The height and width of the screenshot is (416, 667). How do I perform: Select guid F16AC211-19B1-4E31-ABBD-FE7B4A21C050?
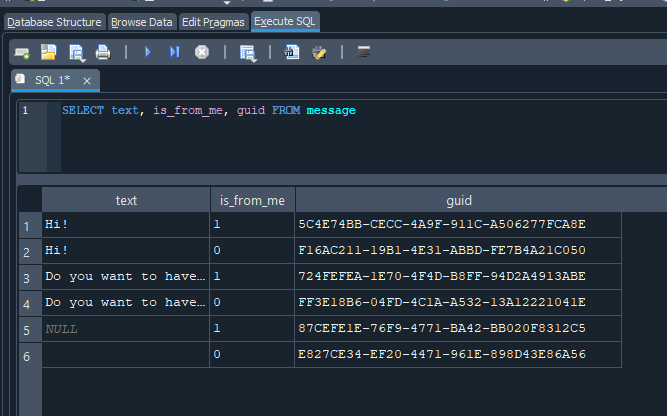coord(458,251)
